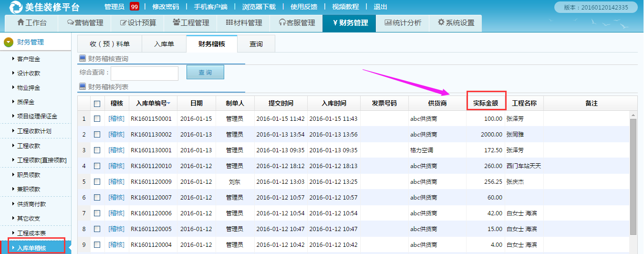Check the box for row RK1601150001

pyautogui.click(x=97, y=119)
